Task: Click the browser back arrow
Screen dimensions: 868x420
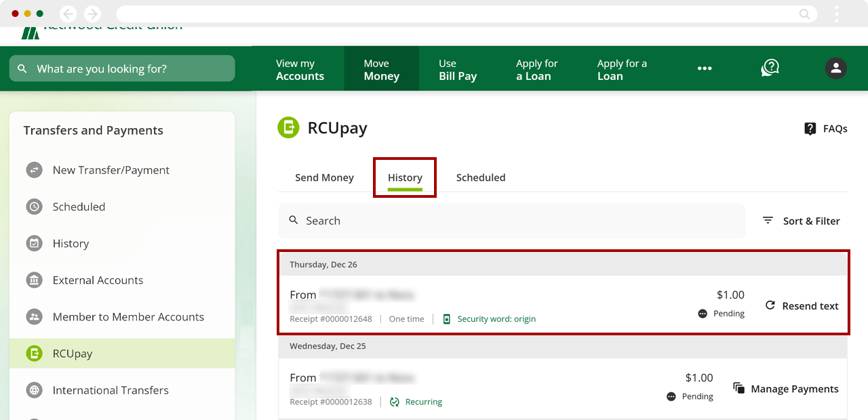Action: click(x=68, y=14)
